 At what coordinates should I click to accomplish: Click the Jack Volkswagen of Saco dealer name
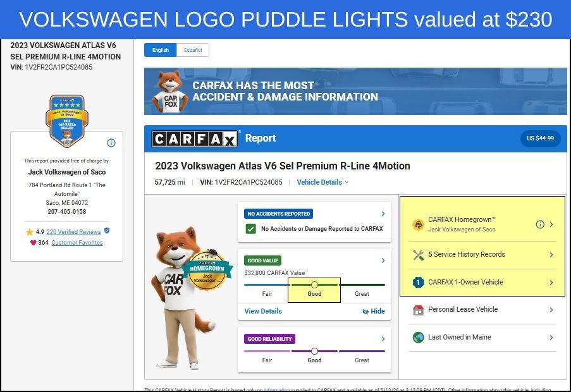click(67, 172)
